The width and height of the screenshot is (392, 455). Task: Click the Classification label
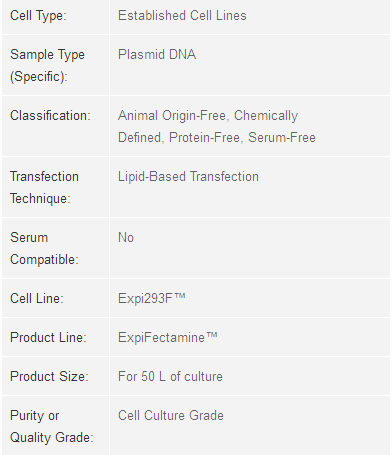pyautogui.click(x=50, y=116)
